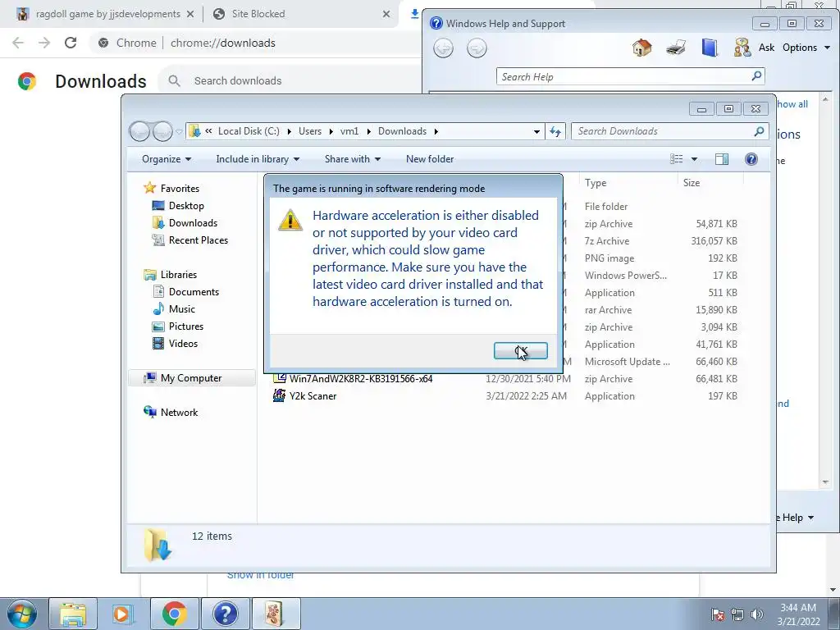Click the Search Help input field

pos(624,76)
